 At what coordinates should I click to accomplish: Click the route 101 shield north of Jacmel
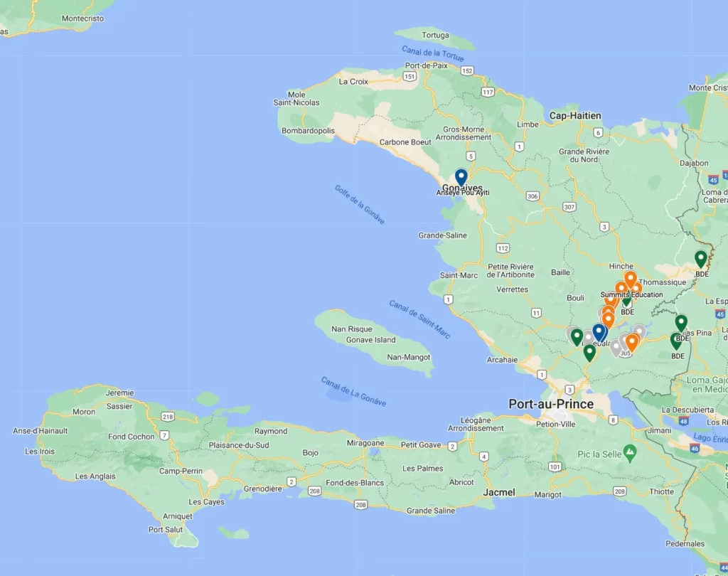(555, 467)
